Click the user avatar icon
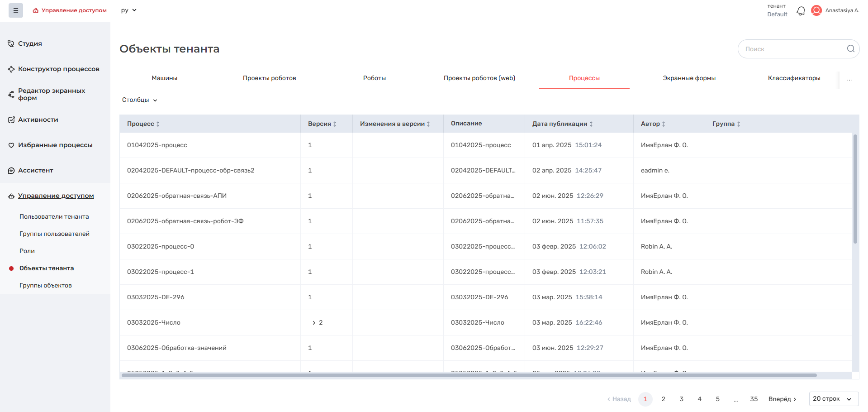This screenshot has height=412, width=868. [816, 10]
